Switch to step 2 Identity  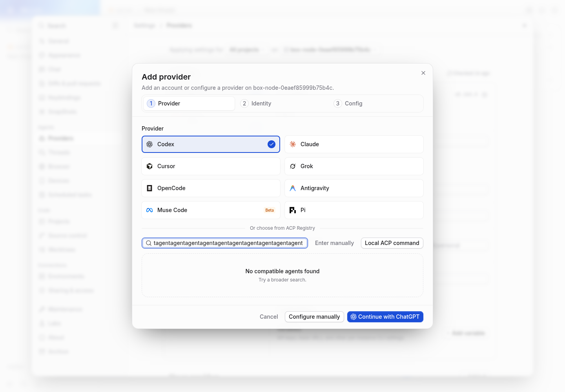[x=282, y=103]
